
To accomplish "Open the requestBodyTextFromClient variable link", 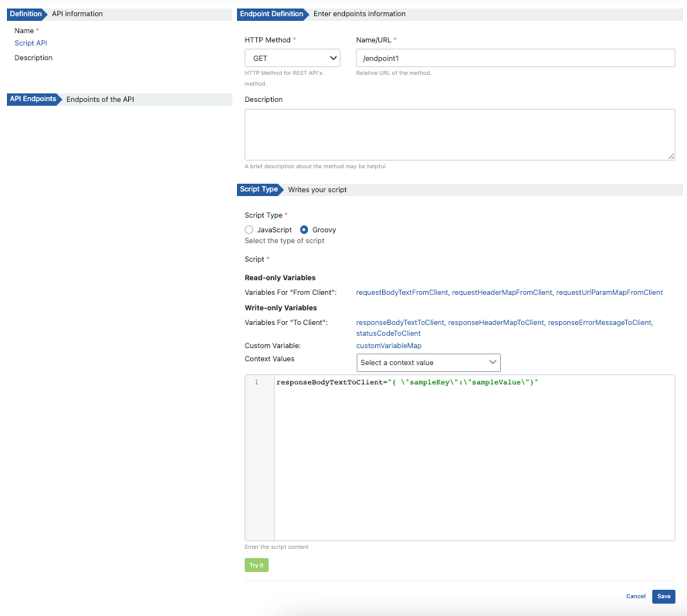I will click(400, 292).
